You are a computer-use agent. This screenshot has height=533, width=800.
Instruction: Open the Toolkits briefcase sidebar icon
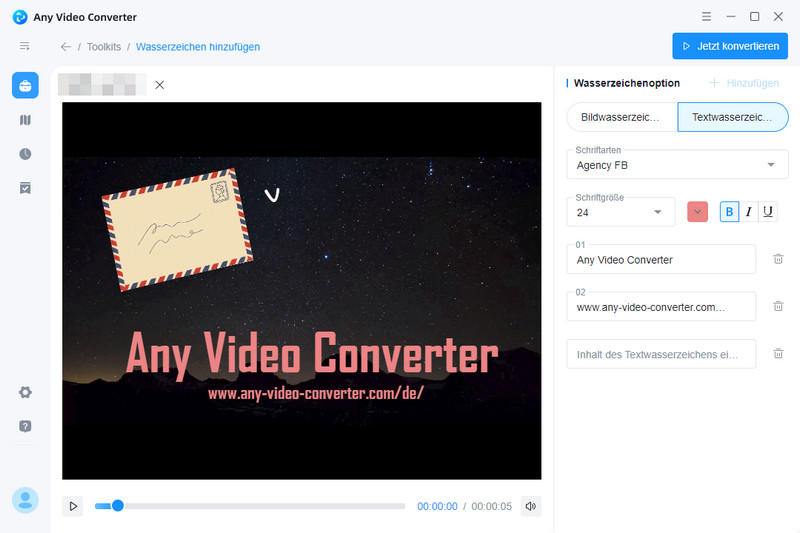pos(25,85)
